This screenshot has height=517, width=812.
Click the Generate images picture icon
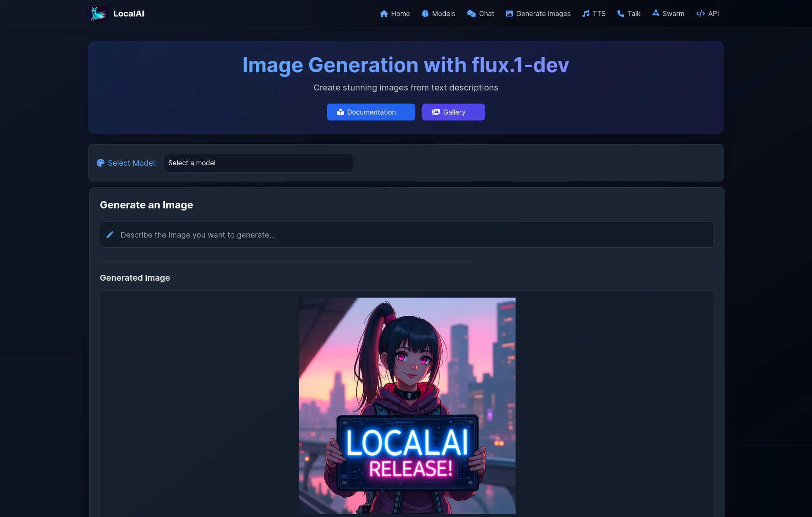click(x=509, y=14)
